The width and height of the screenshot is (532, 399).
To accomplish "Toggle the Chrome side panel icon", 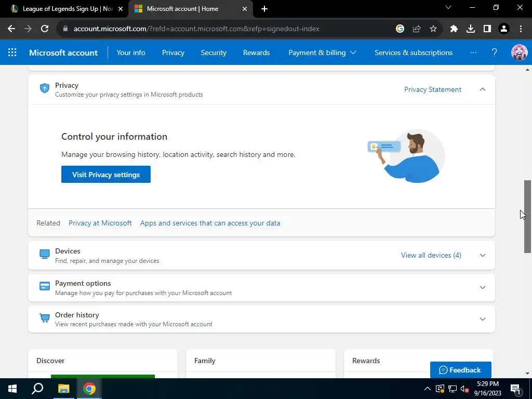I will click(487, 29).
